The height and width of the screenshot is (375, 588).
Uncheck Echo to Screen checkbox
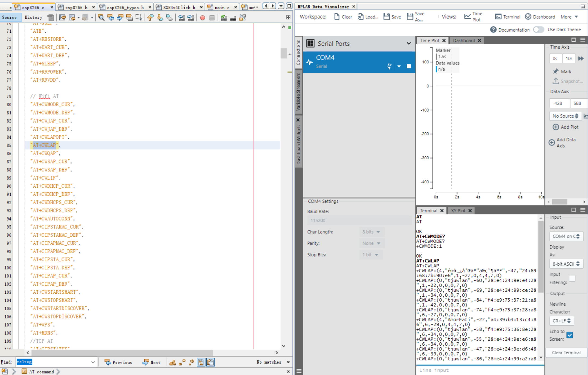click(x=570, y=335)
